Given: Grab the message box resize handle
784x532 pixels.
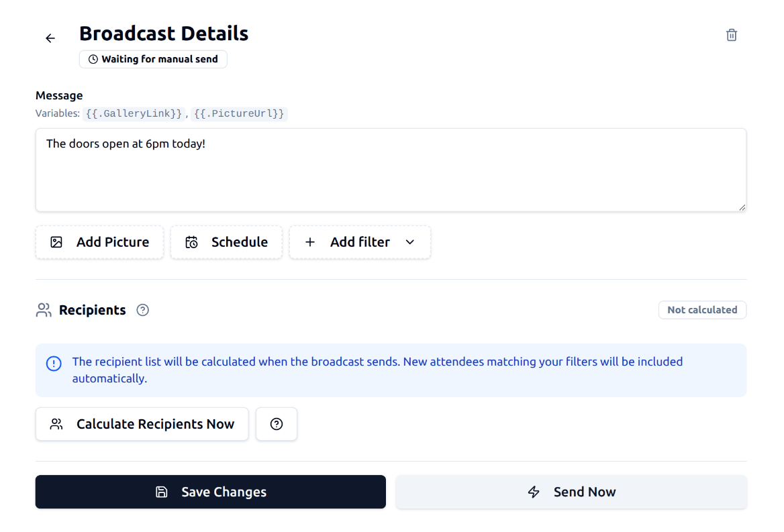Looking at the screenshot, I should pyautogui.click(x=742, y=207).
